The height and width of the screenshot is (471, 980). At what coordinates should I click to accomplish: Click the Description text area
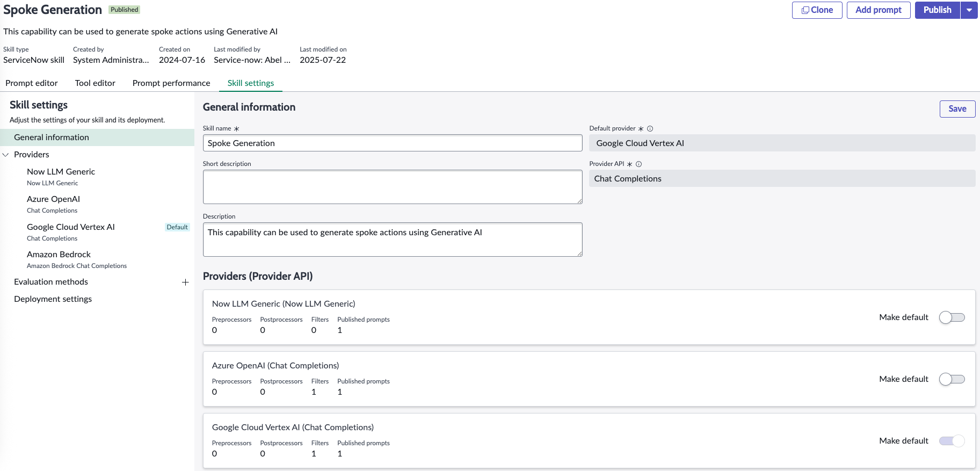[393, 240]
